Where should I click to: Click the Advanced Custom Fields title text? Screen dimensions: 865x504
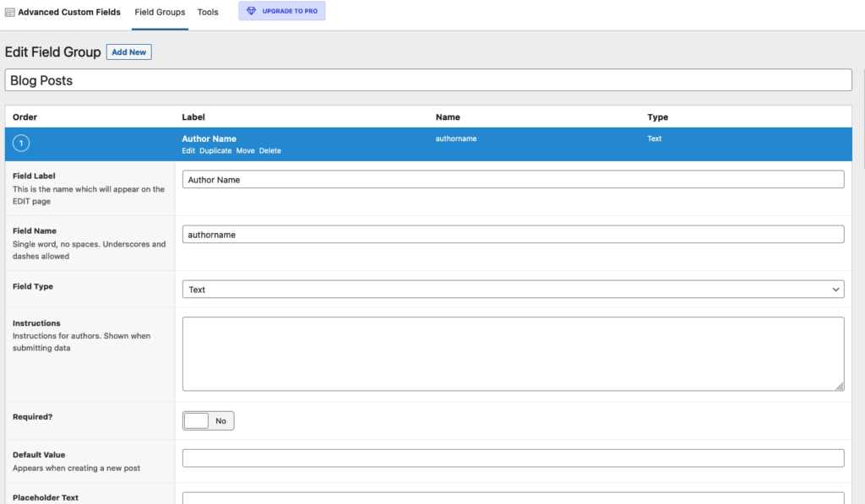click(69, 12)
